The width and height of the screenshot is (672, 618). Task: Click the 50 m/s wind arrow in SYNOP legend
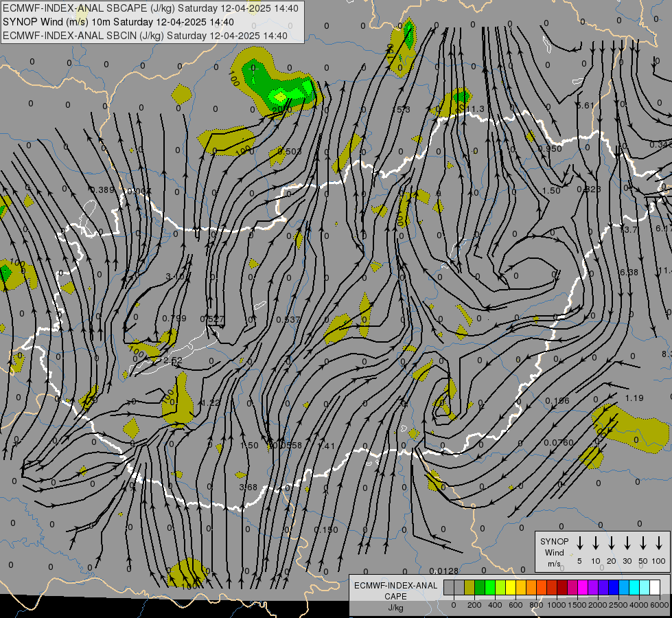pyautogui.click(x=643, y=543)
